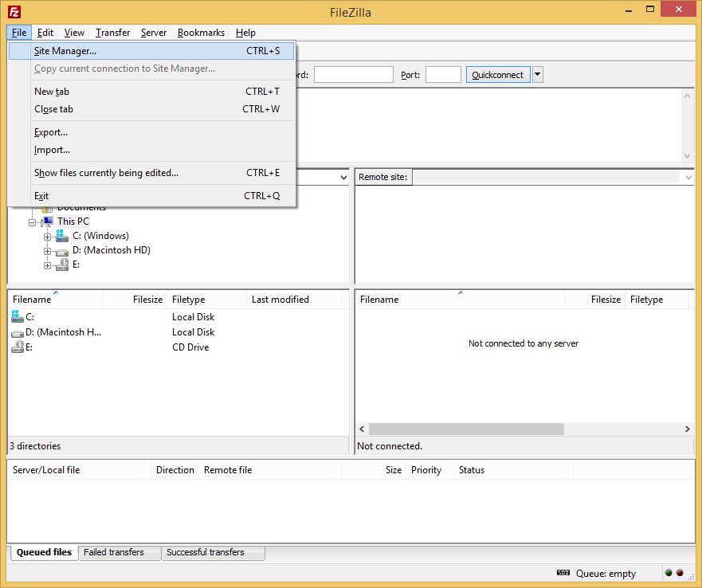702x588 pixels.
Task: Sort remote files by Filetype column
Action: coord(657,300)
